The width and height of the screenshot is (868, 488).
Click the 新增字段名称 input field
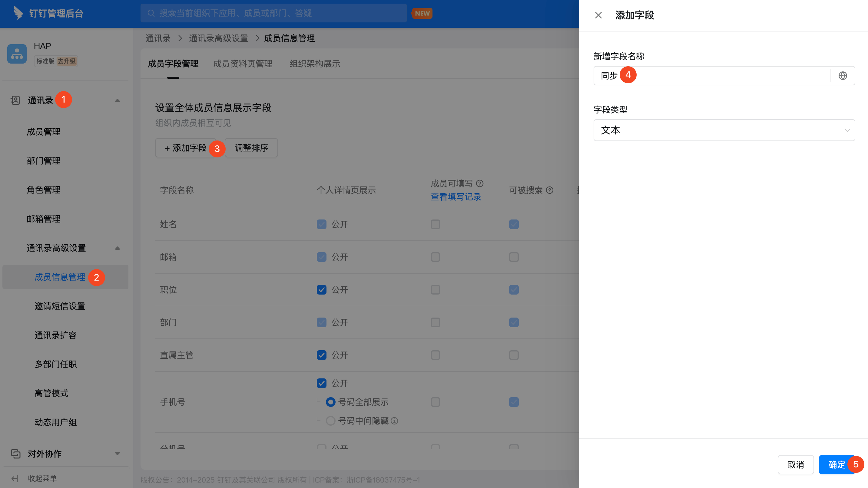click(x=724, y=76)
